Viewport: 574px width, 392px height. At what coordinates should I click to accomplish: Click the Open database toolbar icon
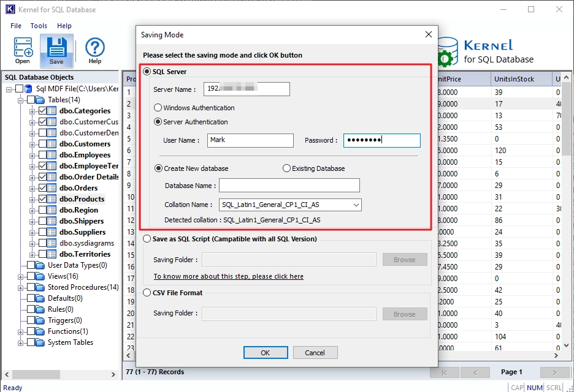coord(23,50)
